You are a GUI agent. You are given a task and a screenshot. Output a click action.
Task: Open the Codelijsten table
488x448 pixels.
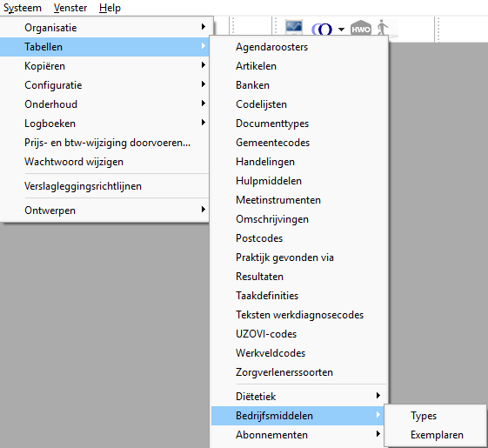(298, 104)
